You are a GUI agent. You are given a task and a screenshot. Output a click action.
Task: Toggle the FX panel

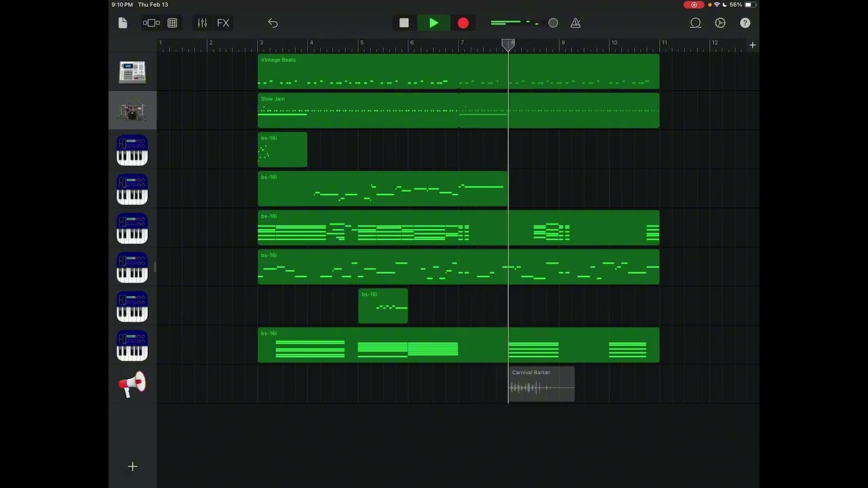(x=223, y=23)
